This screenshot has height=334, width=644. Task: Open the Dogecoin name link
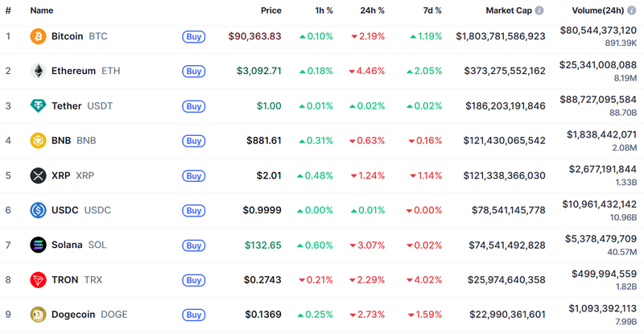point(76,314)
